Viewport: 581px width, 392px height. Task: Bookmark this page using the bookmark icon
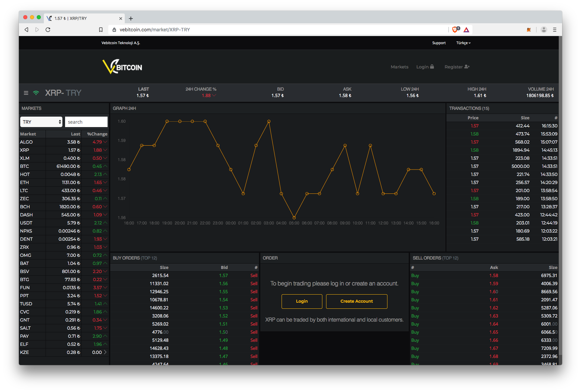coord(100,30)
